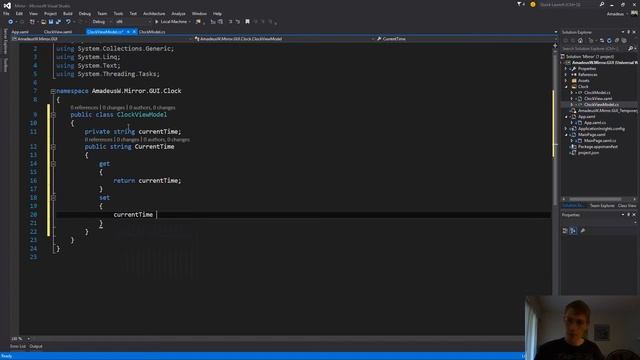Open the CurrentTime member navigation dropdown
The width and height of the screenshot is (640, 360).
(466, 39)
